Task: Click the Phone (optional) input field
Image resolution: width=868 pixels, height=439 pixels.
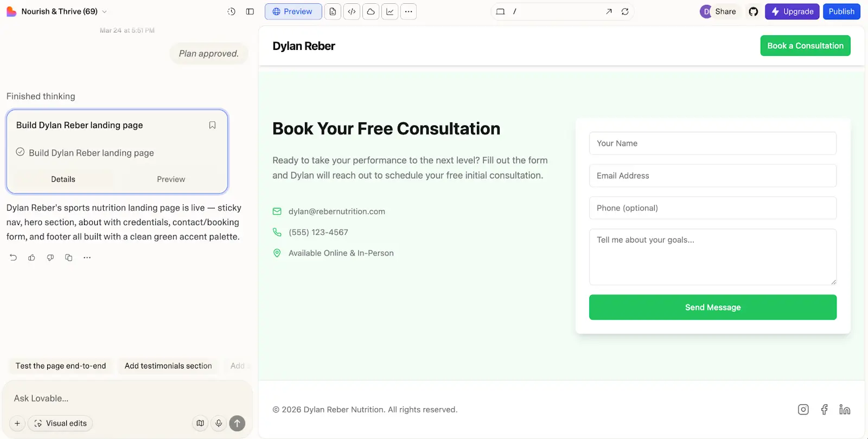Action: pos(713,208)
